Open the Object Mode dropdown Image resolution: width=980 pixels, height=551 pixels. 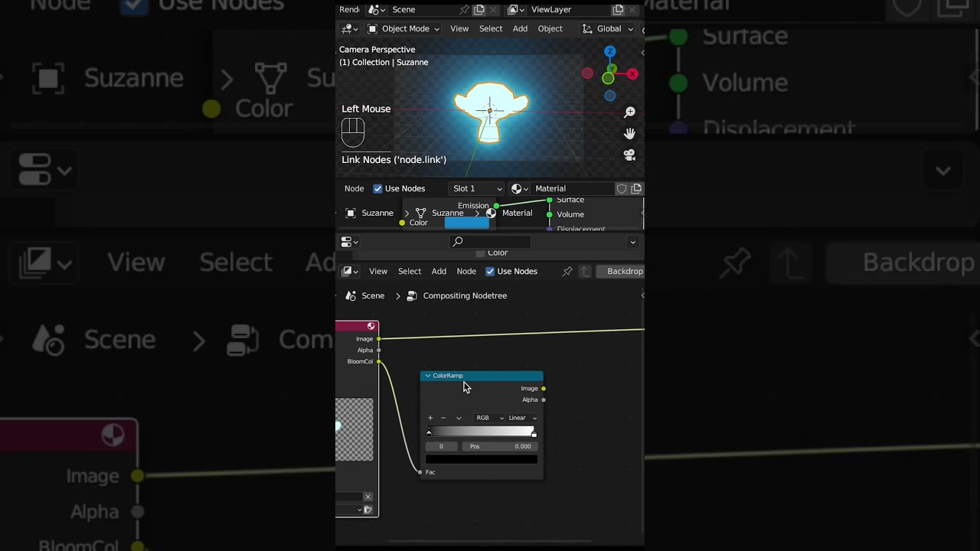403,29
